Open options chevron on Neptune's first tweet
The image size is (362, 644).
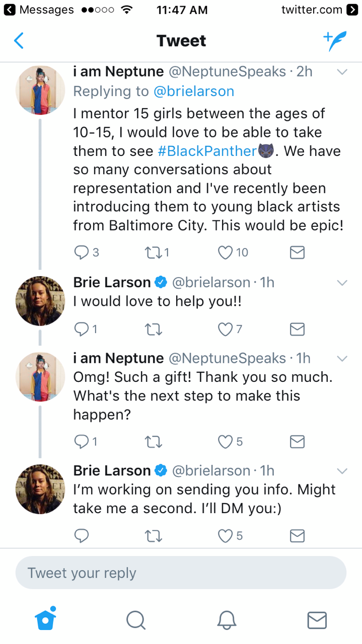coord(342,72)
